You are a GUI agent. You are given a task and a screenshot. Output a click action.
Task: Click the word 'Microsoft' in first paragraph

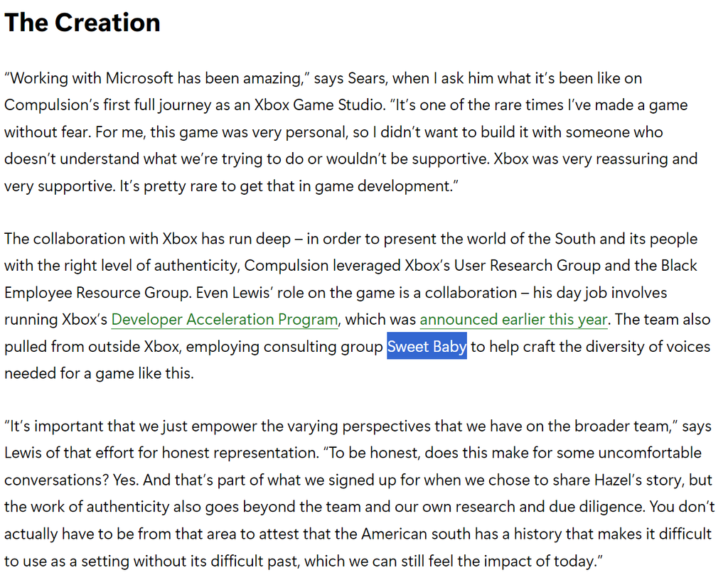(x=139, y=78)
